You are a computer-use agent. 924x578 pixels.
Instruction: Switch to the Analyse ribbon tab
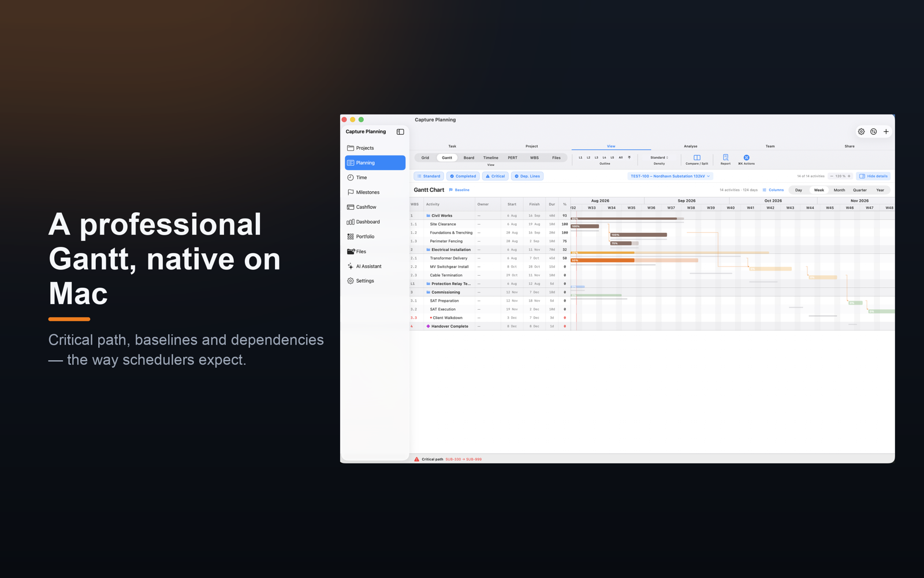(691, 146)
